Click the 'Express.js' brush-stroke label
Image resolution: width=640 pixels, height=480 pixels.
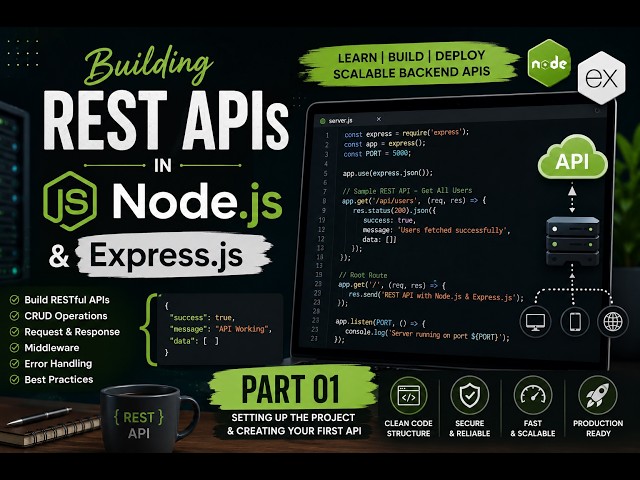(x=174, y=256)
